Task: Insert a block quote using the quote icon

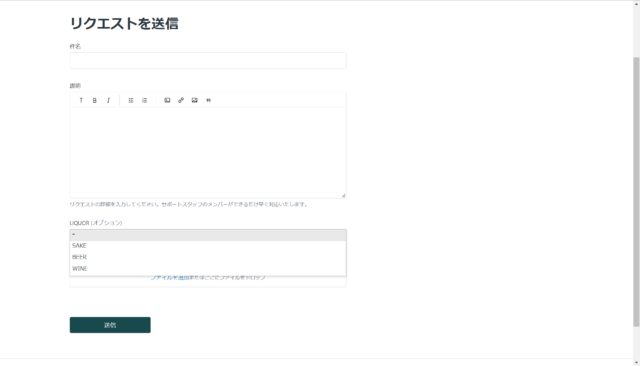Action: point(209,100)
